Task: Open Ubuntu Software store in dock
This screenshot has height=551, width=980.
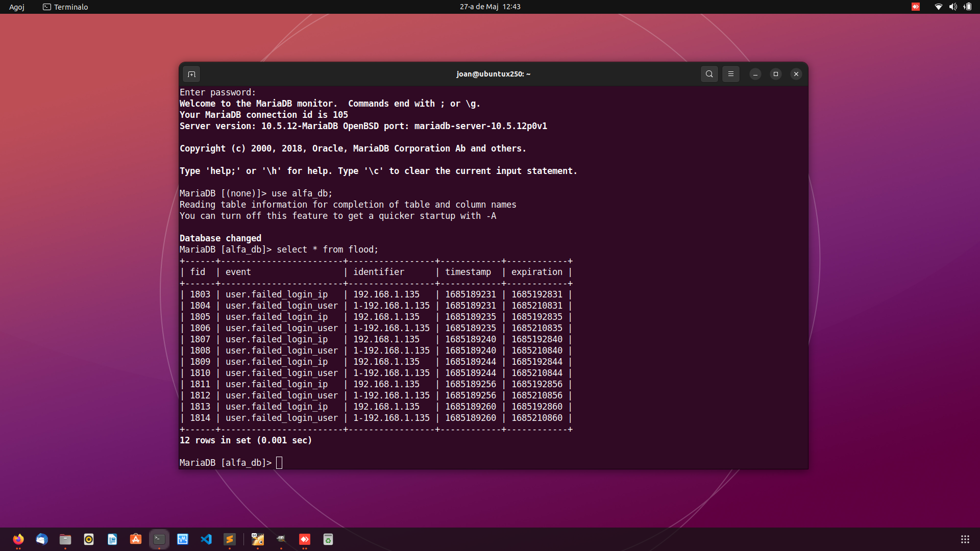Action: pyautogui.click(x=136, y=539)
